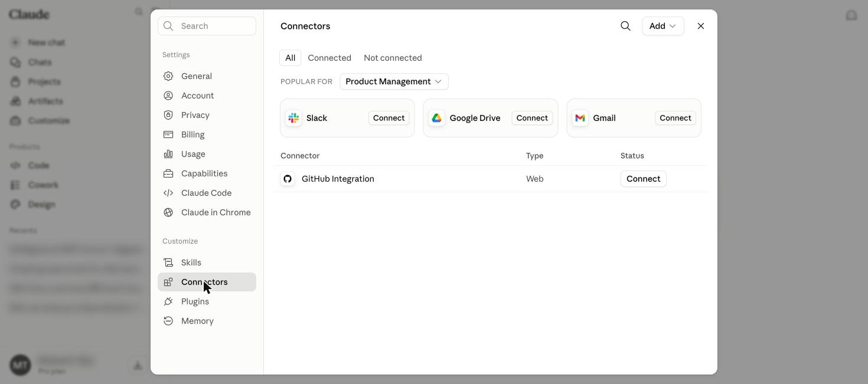The height and width of the screenshot is (384, 868).
Task: Click the MT profile avatar
Action: pyautogui.click(x=20, y=366)
